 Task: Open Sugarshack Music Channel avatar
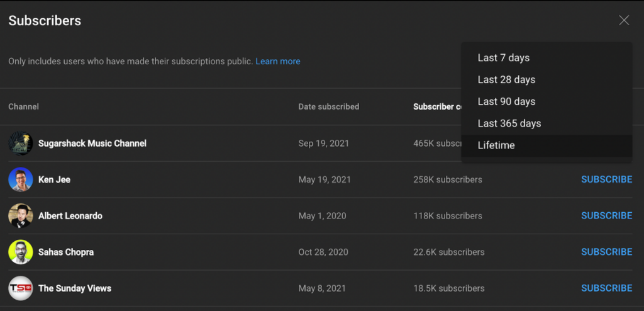[x=21, y=144]
